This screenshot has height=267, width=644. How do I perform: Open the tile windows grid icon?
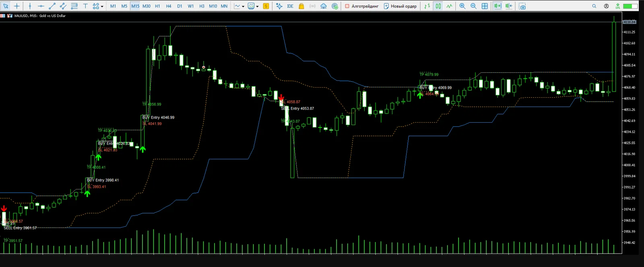485,6
